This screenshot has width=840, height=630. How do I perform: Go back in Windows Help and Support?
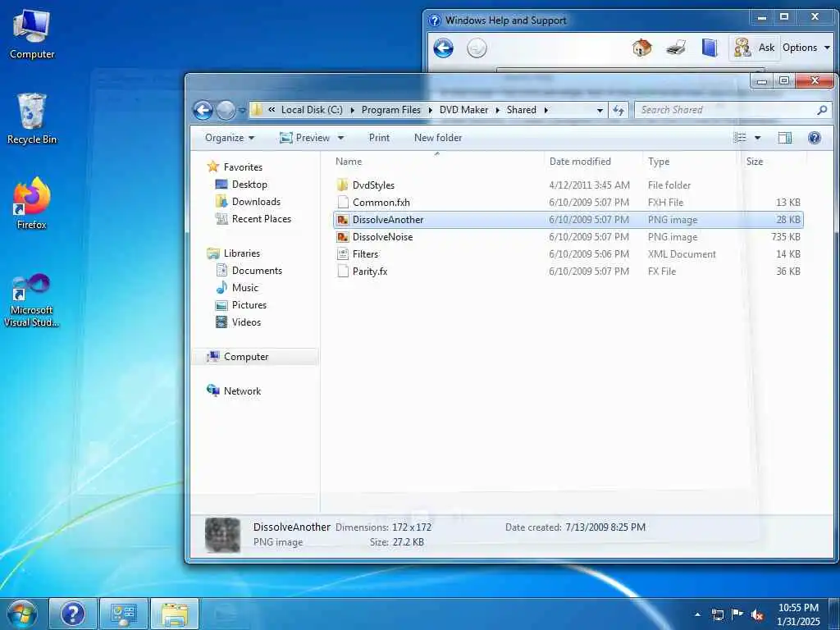tap(444, 48)
